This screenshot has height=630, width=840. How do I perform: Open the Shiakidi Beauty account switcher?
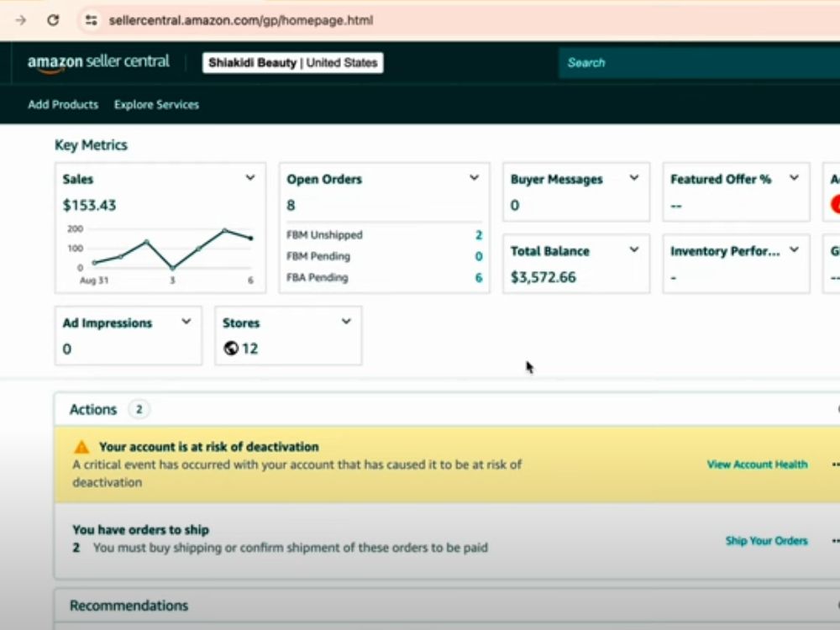292,63
